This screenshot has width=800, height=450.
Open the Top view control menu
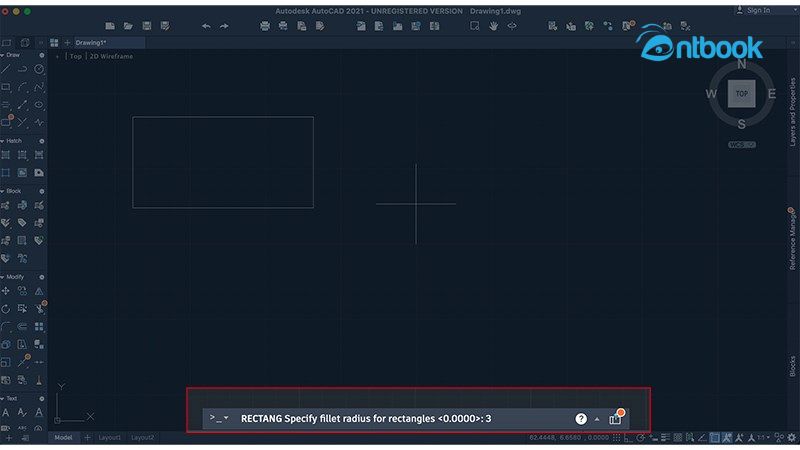pos(76,56)
